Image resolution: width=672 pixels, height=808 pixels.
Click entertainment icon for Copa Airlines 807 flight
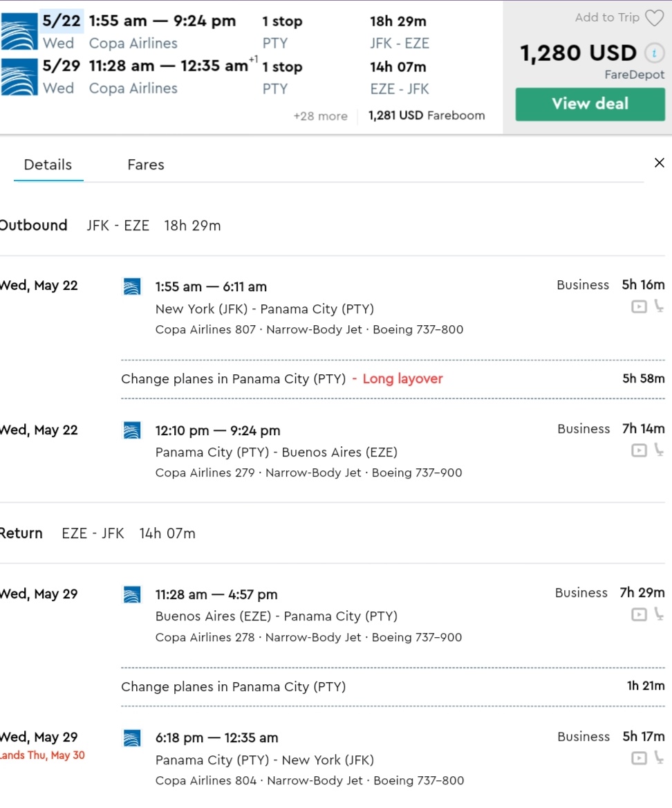[x=639, y=306]
